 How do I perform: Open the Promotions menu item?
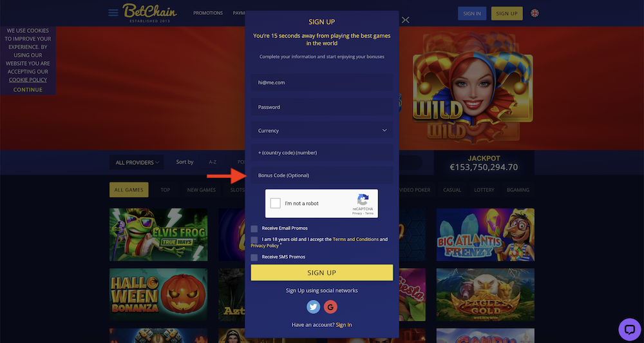point(208,13)
